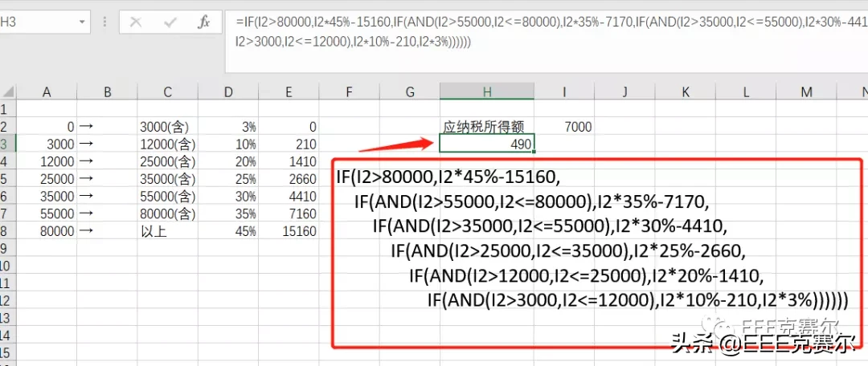Select column M header

(x=806, y=92)
